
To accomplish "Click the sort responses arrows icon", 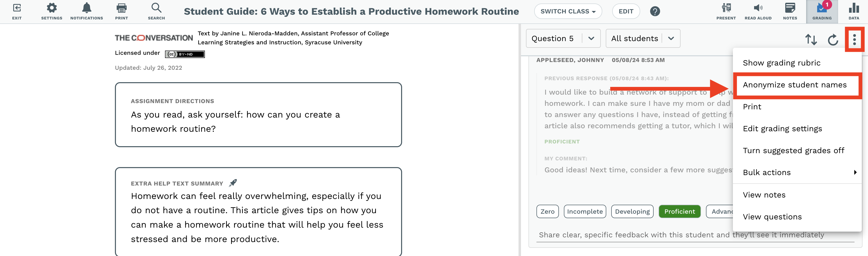I will click(x=811, y=40).
